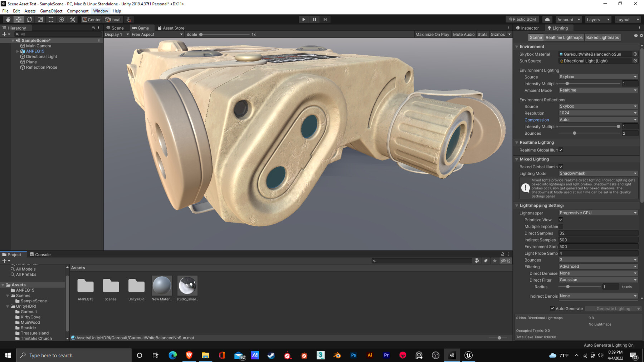Switch to the Baked Lightmaps tab

pyautogui.click(x=602, y=37)
